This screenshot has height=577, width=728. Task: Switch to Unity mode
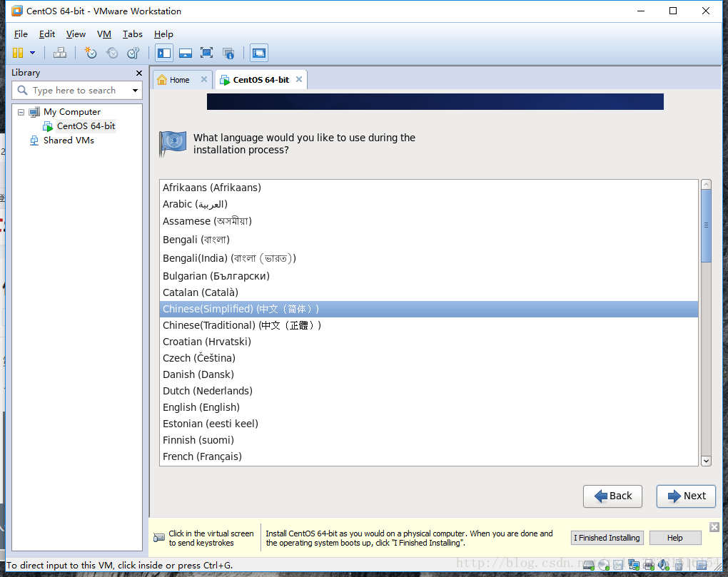(228, 53)
